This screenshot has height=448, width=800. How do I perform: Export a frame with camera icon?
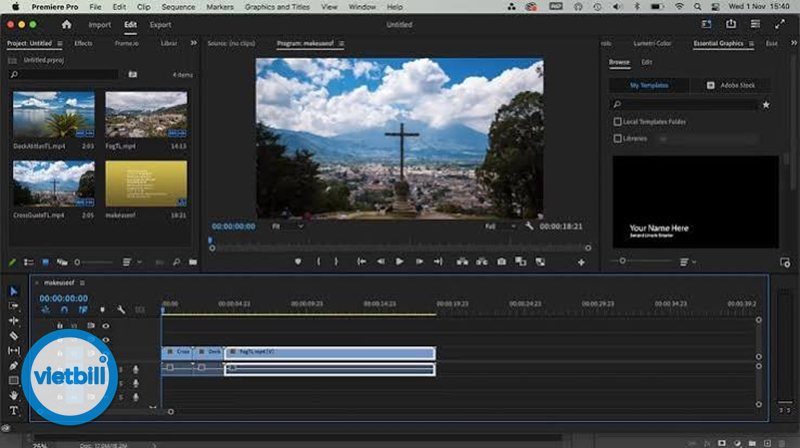click(x=502, y=262)
